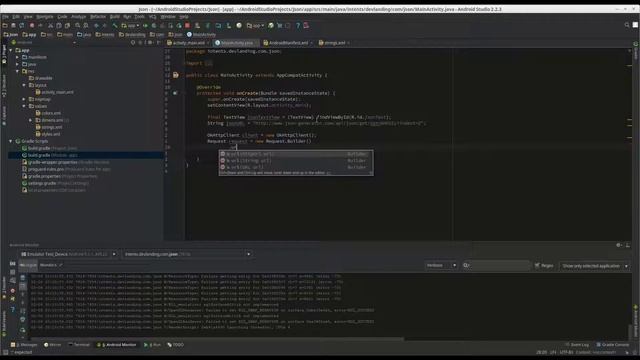This screenshot has height=360, width=640.
Task: Select colors.xml in the project tree
Action: pyautogui.click(x=48, y=113)
